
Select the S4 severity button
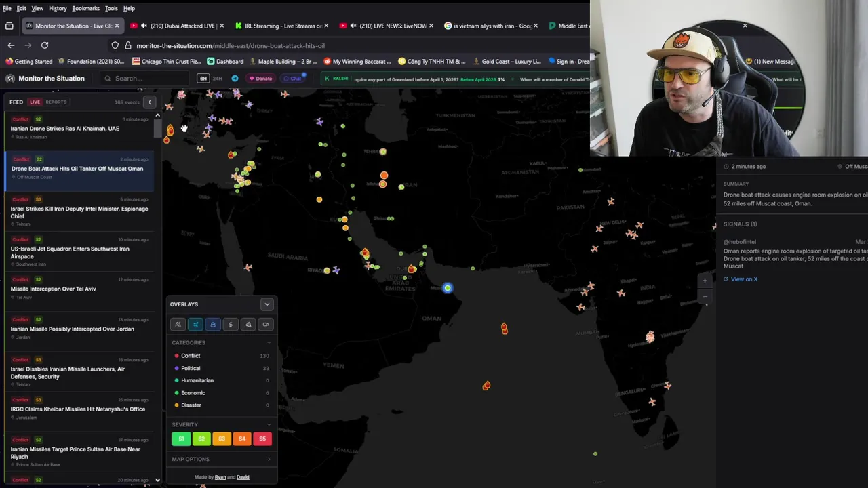click(242, 439)
